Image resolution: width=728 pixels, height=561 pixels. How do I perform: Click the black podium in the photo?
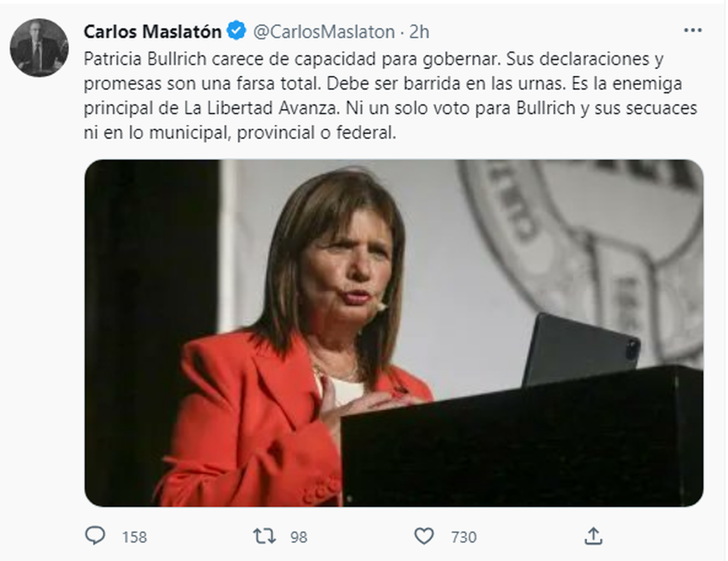[x=522, y=443]
